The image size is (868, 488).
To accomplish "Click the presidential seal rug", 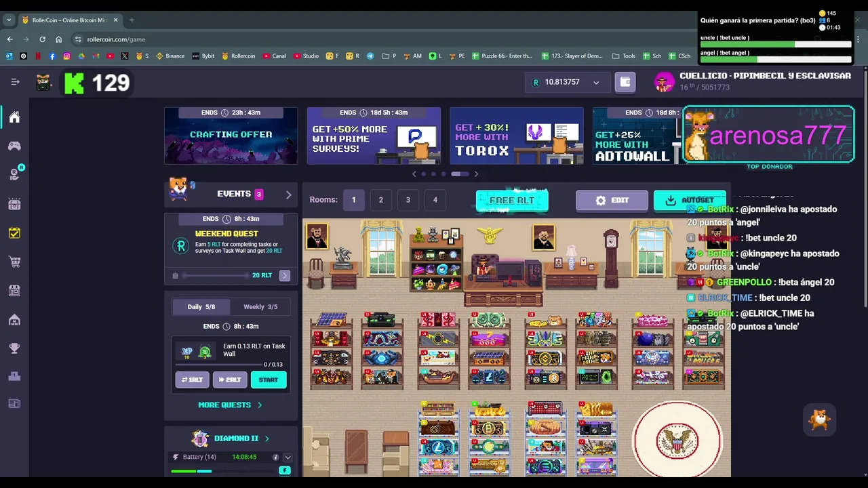I will point(677,441).
